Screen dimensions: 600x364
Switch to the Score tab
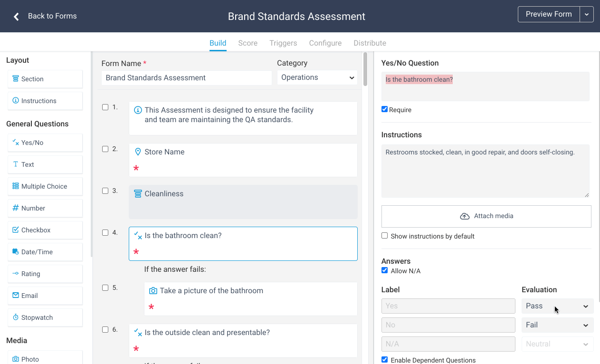tap(248, 43)
